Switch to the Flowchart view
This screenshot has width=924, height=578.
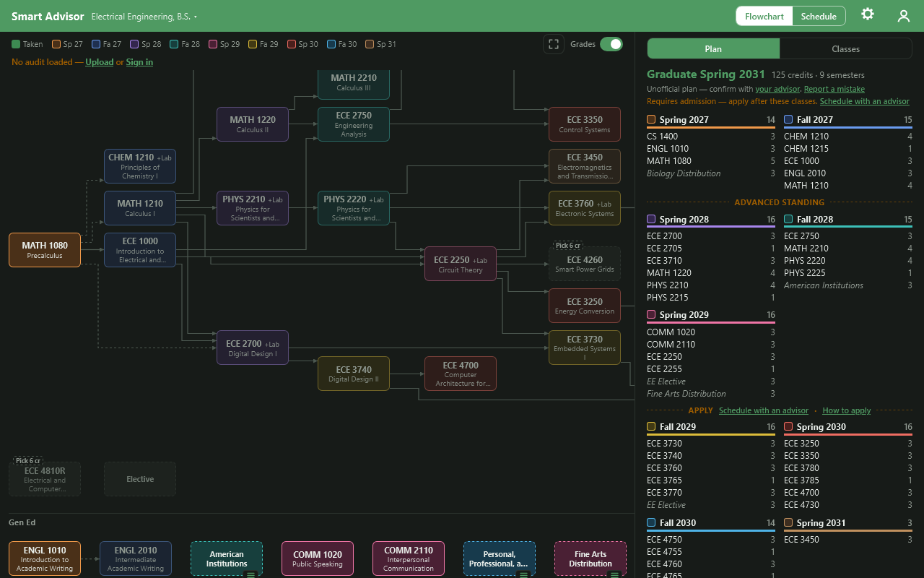pos(764,16)
